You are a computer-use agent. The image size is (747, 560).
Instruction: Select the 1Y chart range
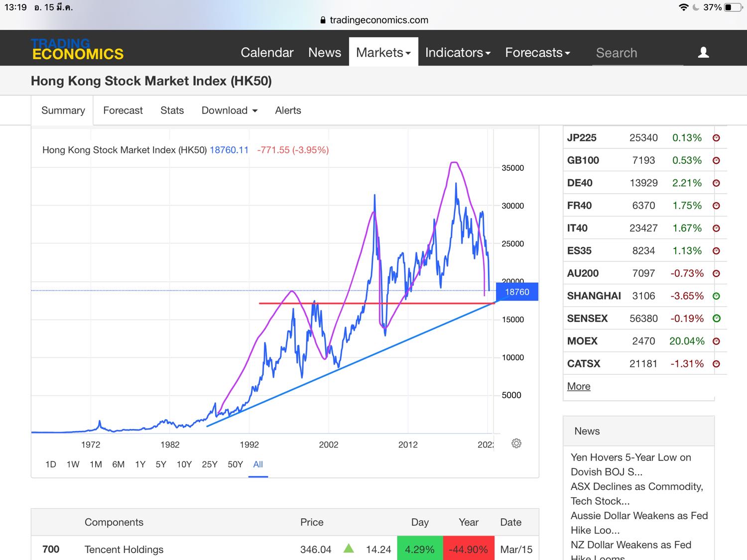(140, 464)
